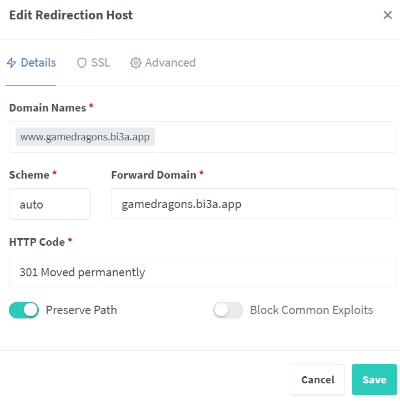Enable the Block Common Exploits toggle
This screenshot has height=401, width=400.
228,310
